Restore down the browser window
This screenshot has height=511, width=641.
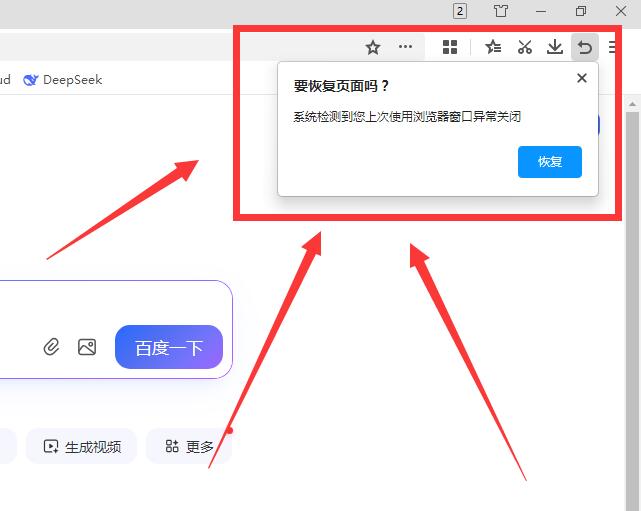[x=581, y=11]
